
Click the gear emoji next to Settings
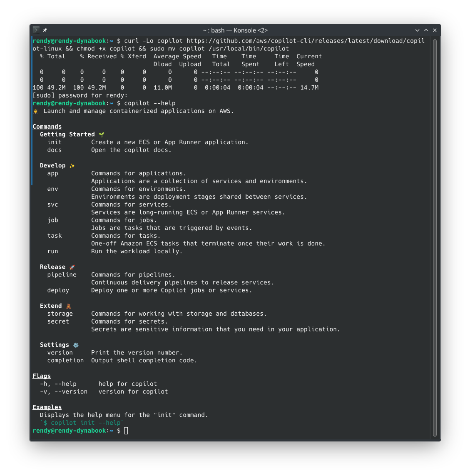point(76,345)
